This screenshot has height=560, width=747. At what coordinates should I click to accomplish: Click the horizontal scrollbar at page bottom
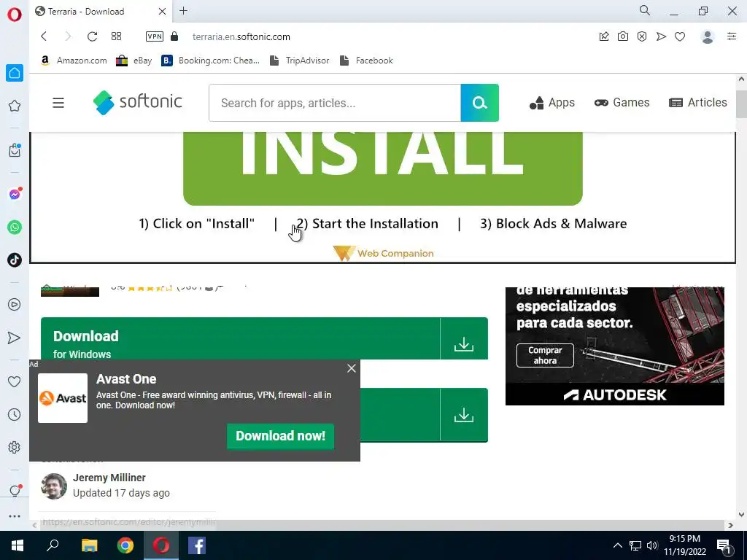[x=381, y=525]
